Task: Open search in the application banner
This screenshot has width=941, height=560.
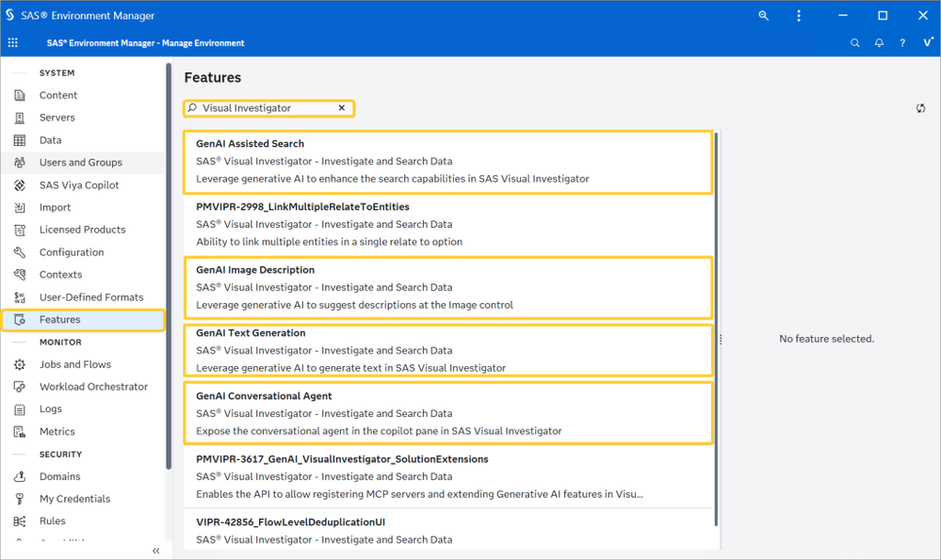Action: click(x=854, y=43)
